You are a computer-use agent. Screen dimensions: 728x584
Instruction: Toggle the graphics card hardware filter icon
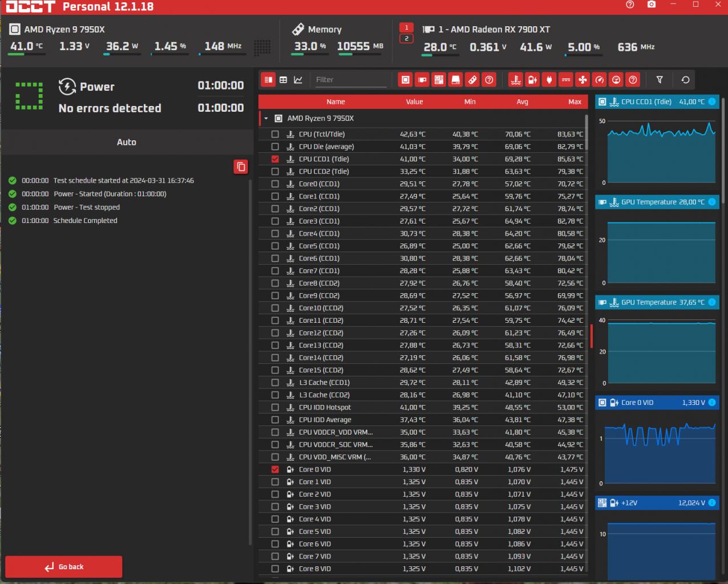[422, 80]
